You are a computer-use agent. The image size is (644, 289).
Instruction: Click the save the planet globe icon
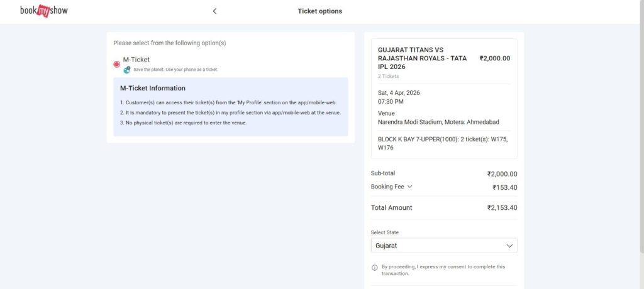pos(127,70)
